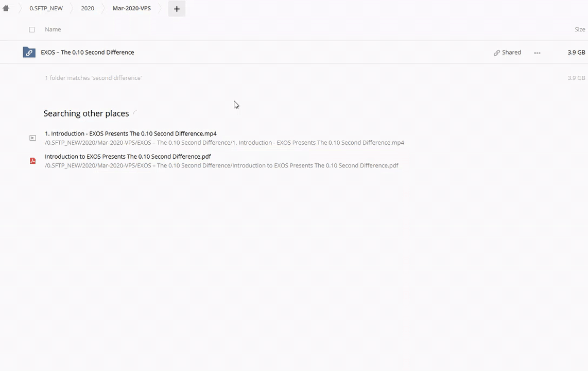Go to the Home folder icon
This screenshot has height=371, width=588.
[6, 8]
